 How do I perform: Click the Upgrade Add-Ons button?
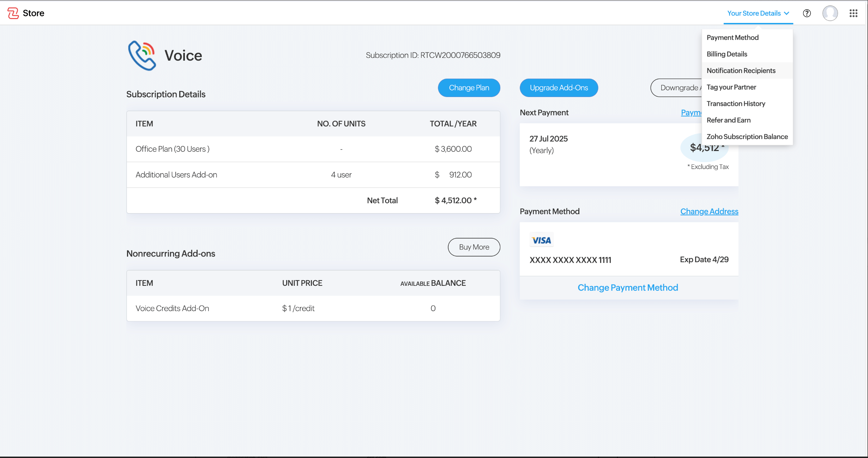coord(559,88)
